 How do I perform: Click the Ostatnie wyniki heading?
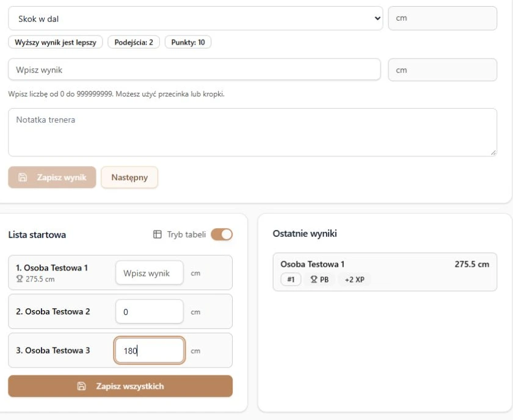(305, 234)
